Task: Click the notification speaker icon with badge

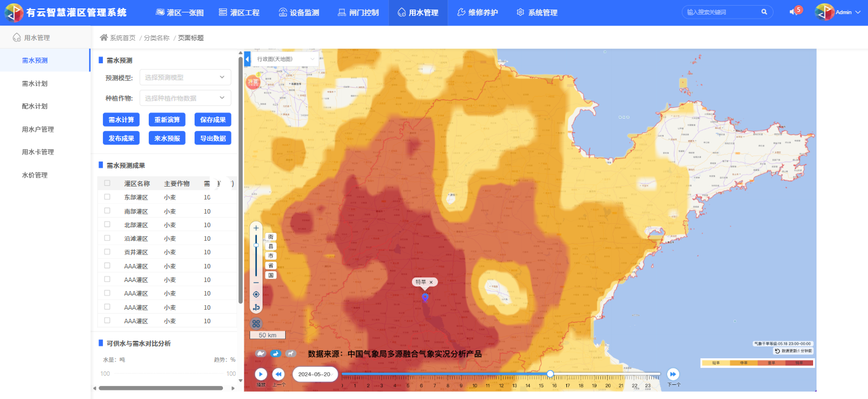Action: (793, 12)
